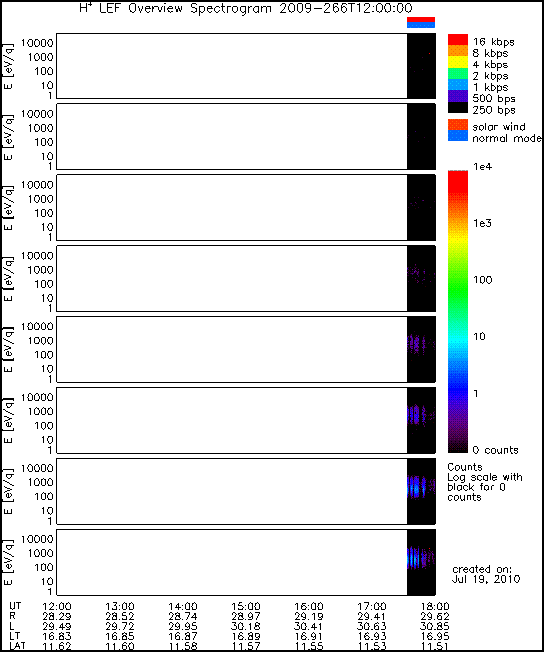Click the LT value 16.89
The height and width of the screenshot is (652, 544).
[x=246, y=636]
